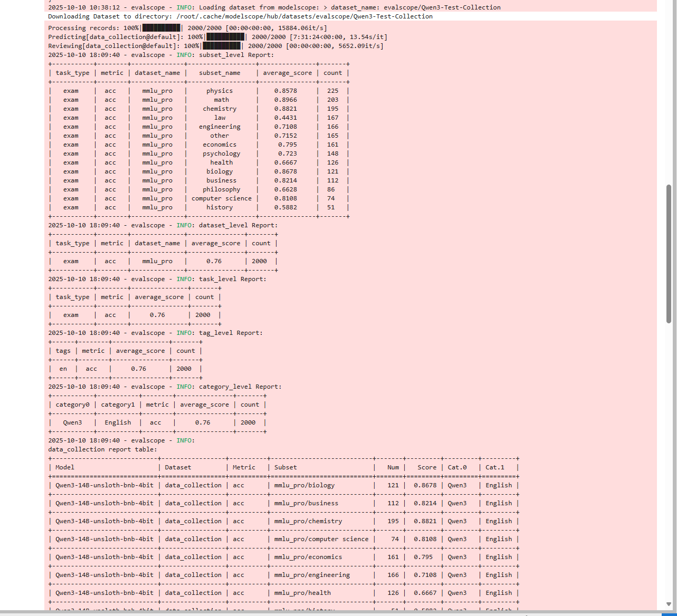
Task: Click the 'subset_name' column header
Action: pyautogui.click(x=220, y=73)
